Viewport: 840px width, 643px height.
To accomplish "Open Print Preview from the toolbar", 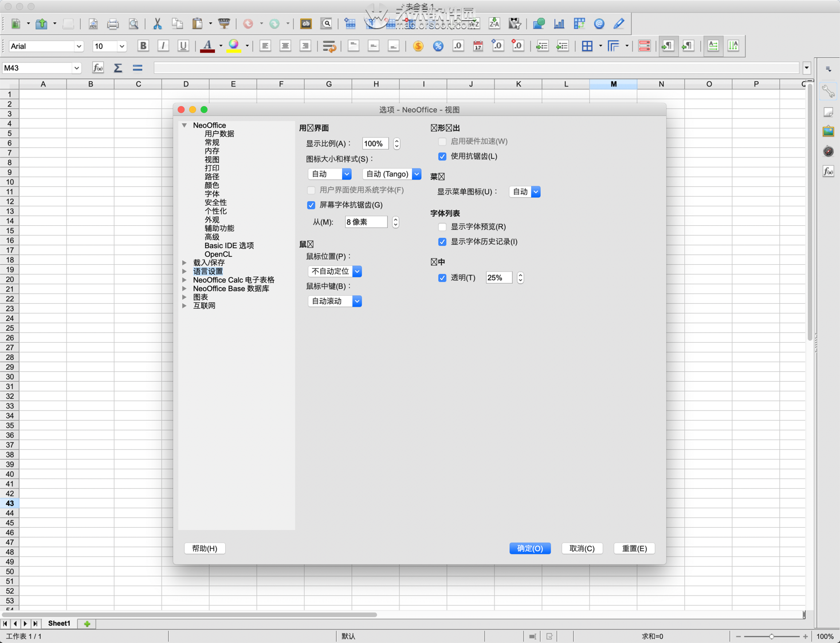I will pyautogui.click(x=133, y=24).
